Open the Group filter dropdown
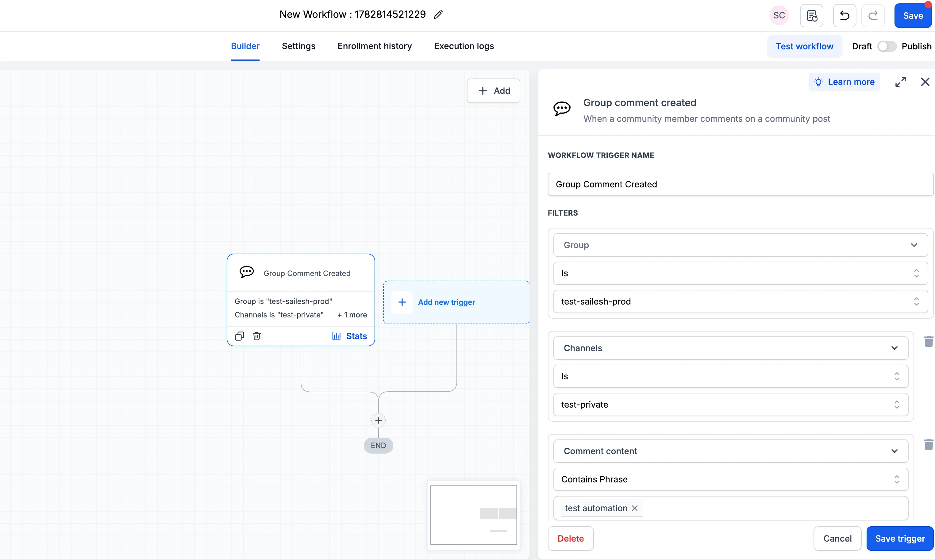Image resolution: width=935 pixels, height=560 pixels. pos(740,245)
